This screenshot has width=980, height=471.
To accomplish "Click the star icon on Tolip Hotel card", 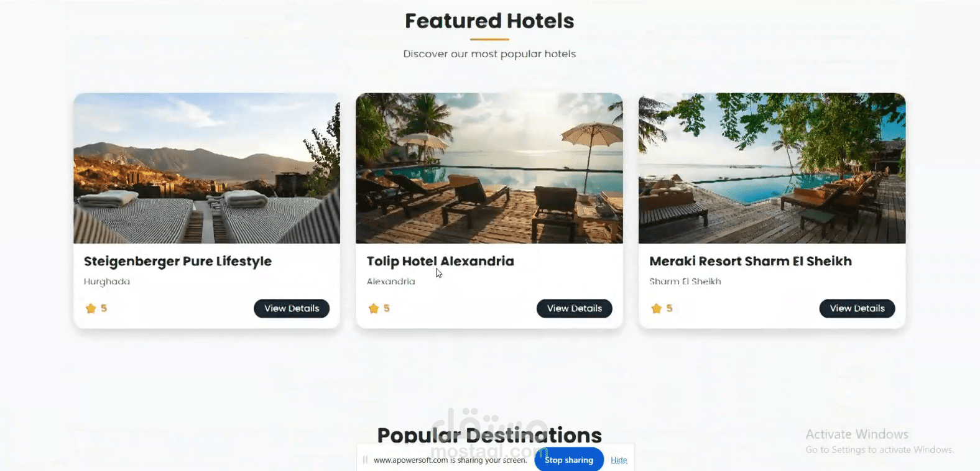I will 374,308.
